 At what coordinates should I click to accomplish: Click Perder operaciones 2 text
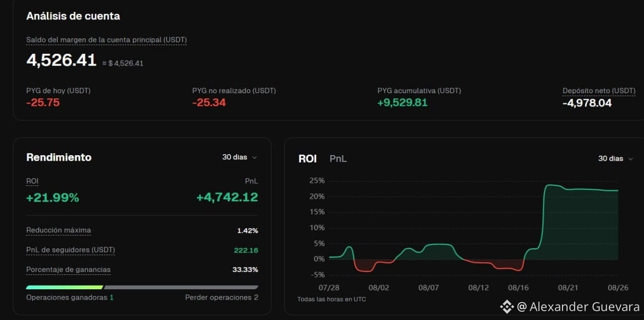point(222,297)
